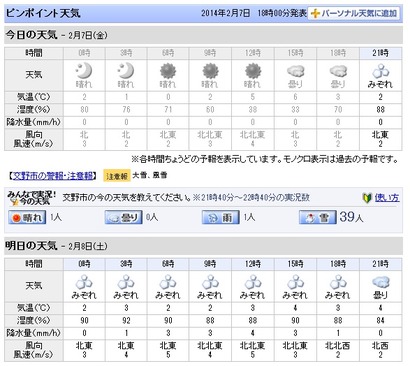The height and width of the screenshot is (366, 410).
Task: Select tomorrow's 12時 column header
Action: pyautogui.click(x=253, y=264)
